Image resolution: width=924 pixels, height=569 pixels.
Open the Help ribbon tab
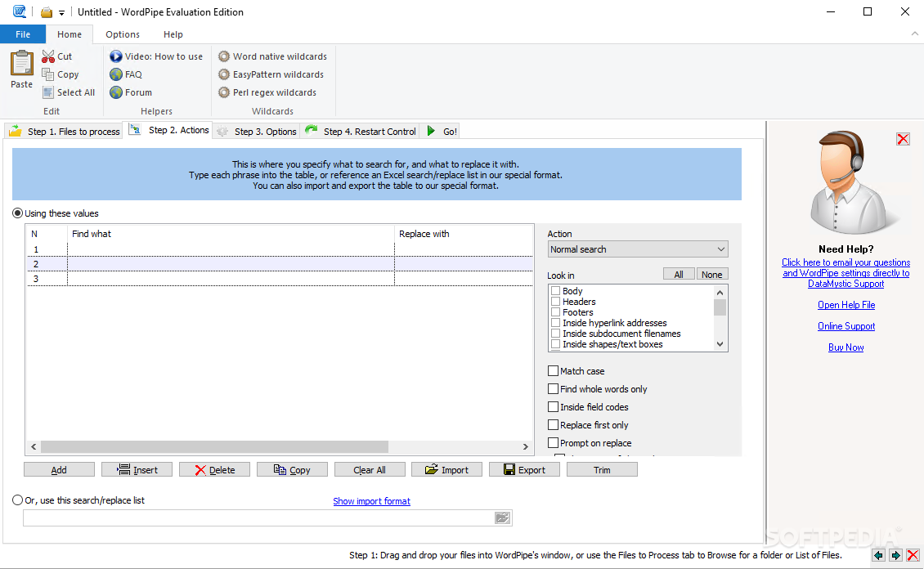click(173, 34)
